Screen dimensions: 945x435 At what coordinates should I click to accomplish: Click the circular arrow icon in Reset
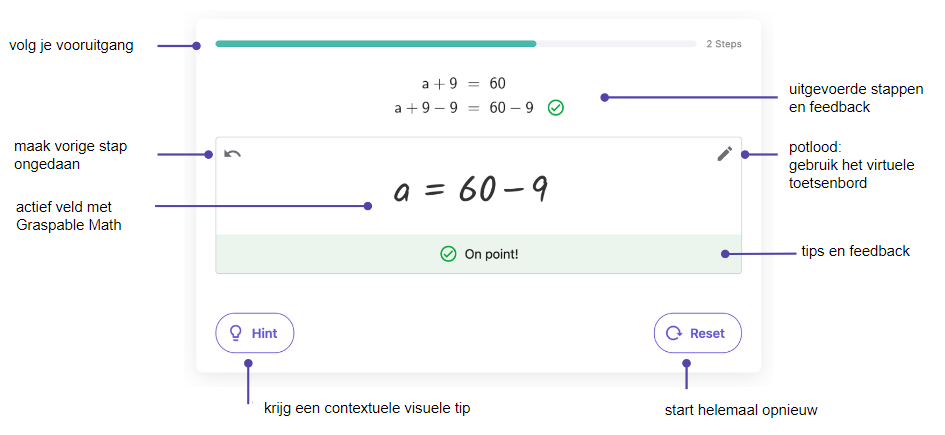point(673,333)
